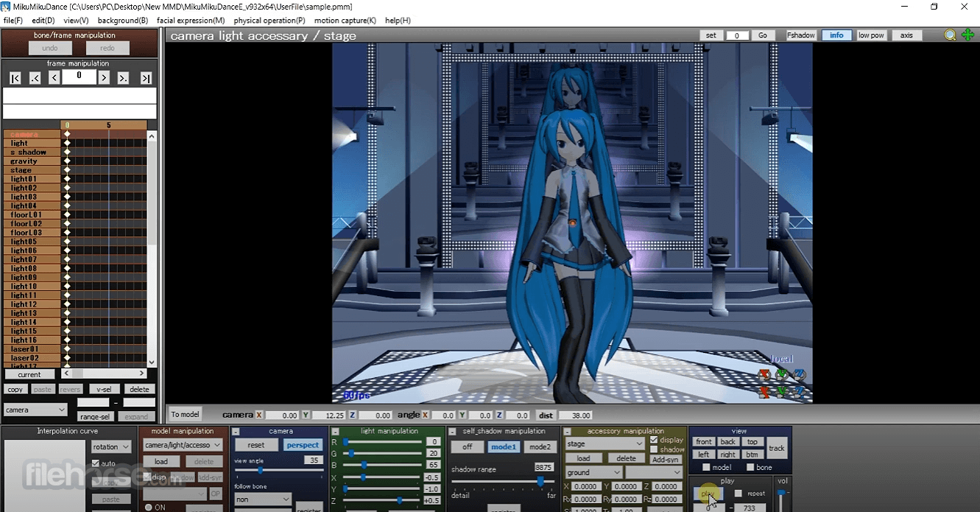This screenshot has height=512, width=980.
Task: Click the range-sel button
Action: click(x=94, y=417)
